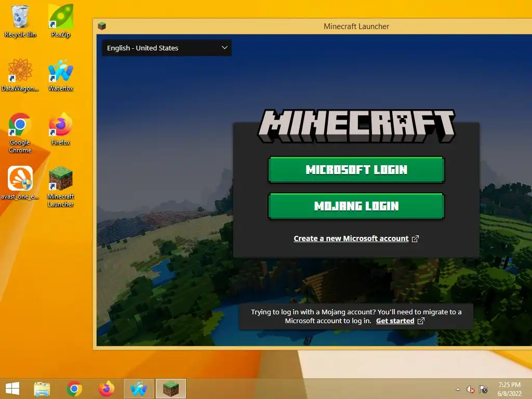Switch to Minecraft Launcher in the taskbar
The width and height of the screenshot is (532, 399).
170,389
